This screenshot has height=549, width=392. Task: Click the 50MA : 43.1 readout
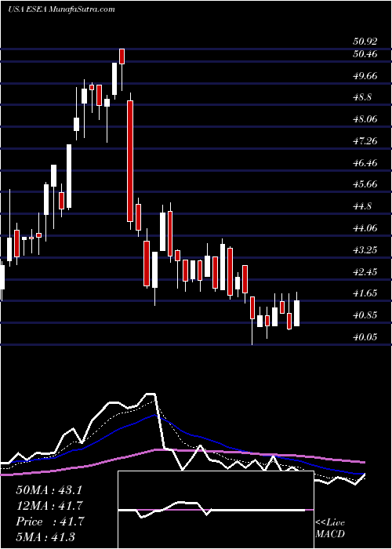(49, 490)
